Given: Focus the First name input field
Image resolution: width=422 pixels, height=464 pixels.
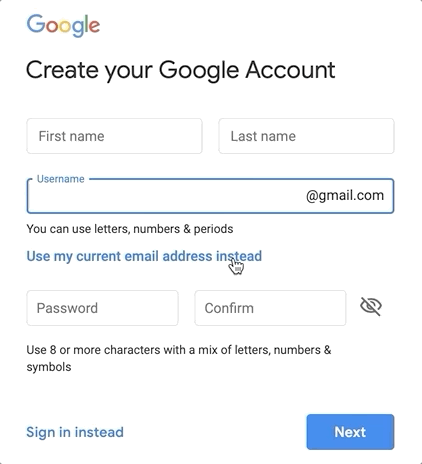Looking at the screenshot, I should (114, 136).
